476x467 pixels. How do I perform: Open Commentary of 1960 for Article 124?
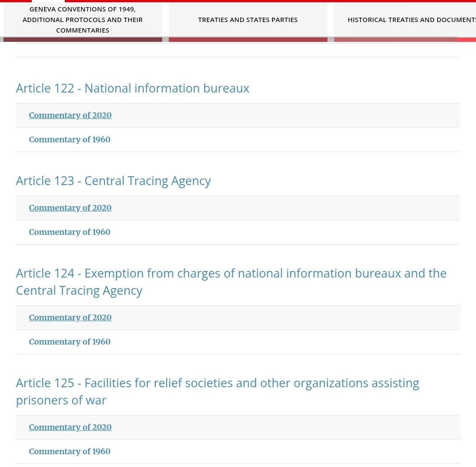(70, 342)
